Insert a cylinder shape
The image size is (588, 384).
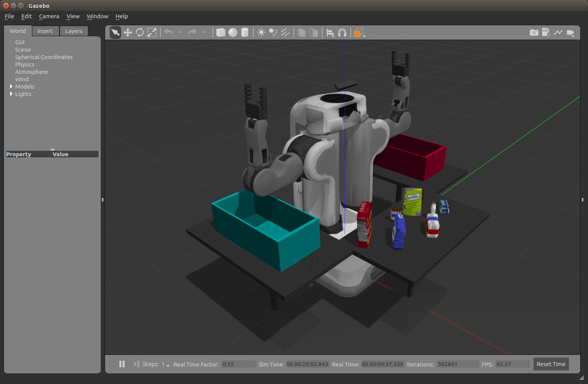pos(245,33)
